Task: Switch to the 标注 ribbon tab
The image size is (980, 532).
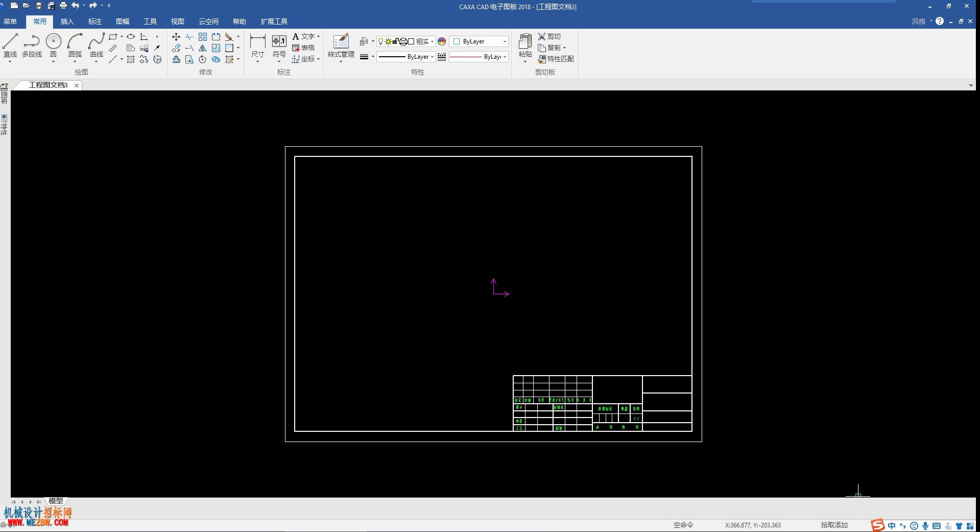Action: [x=95, y=21]
